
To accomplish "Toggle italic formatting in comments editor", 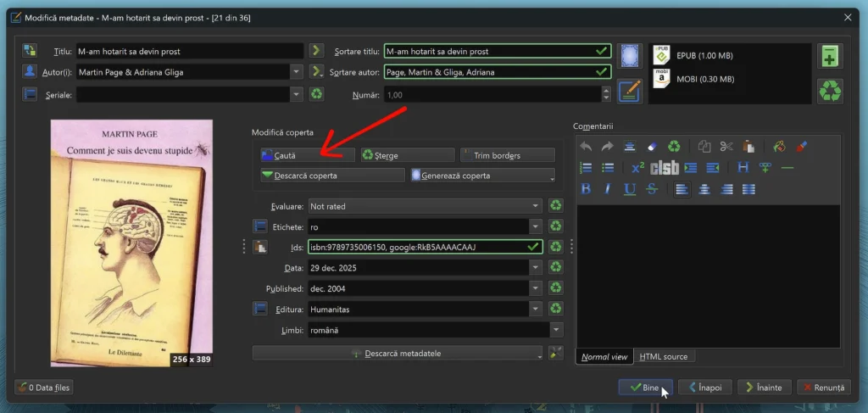I will pos(608,189).
